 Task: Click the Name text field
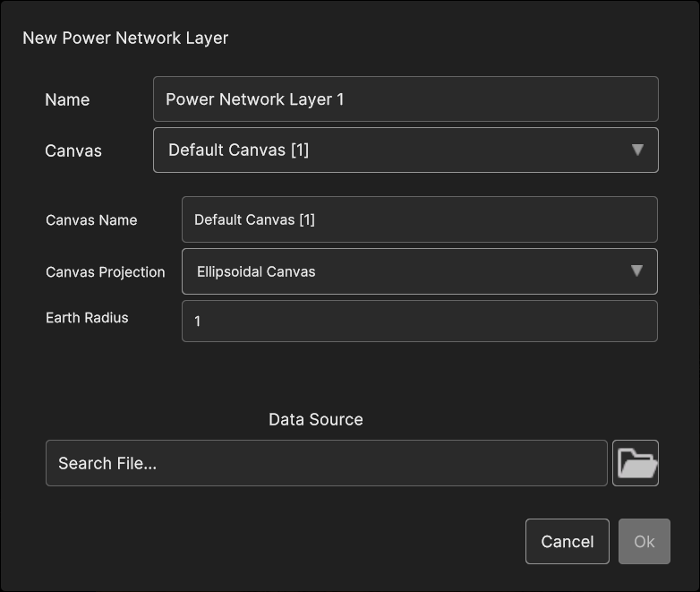coord(405,99)
